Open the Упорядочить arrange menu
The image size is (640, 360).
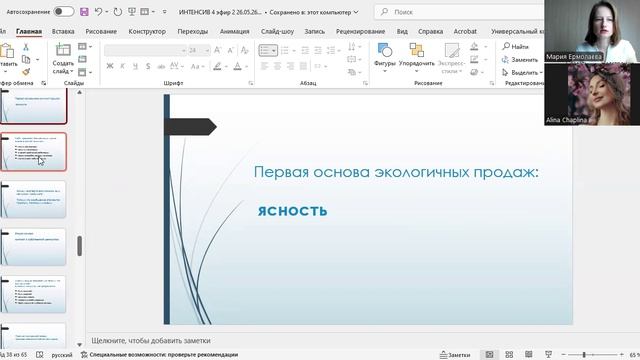click(417, 57)
